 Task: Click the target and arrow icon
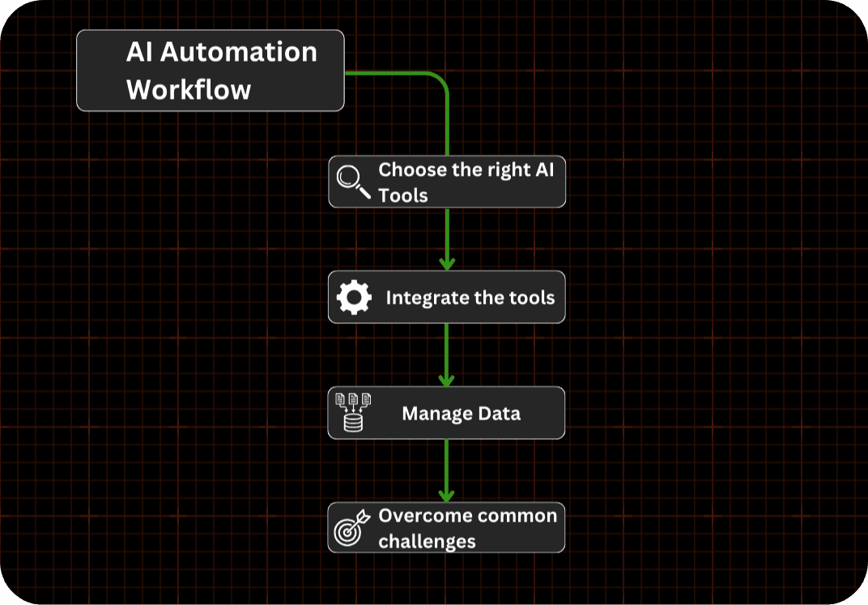tap(351, 527)
